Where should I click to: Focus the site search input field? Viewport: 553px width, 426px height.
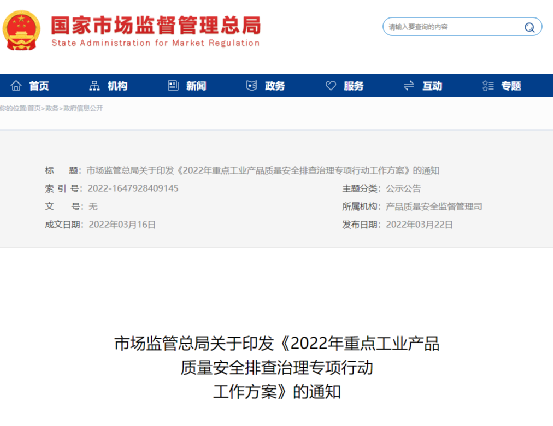pyautogui.click(x=454, y=27)
